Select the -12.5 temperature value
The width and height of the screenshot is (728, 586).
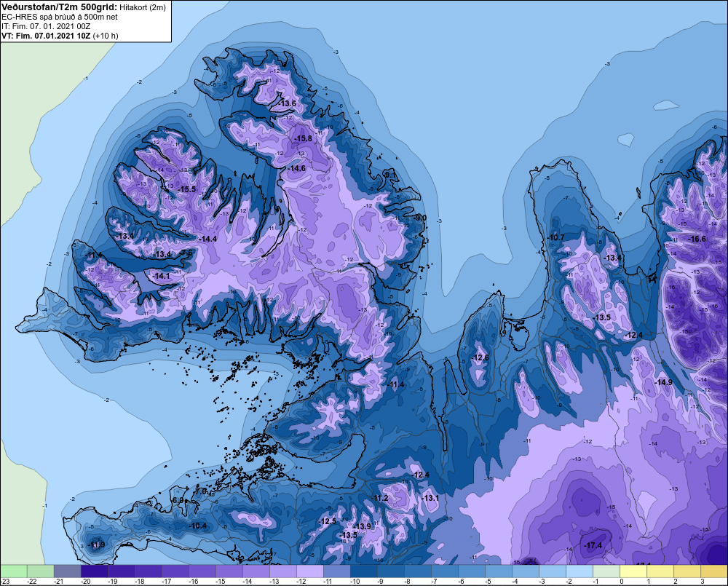328,521
